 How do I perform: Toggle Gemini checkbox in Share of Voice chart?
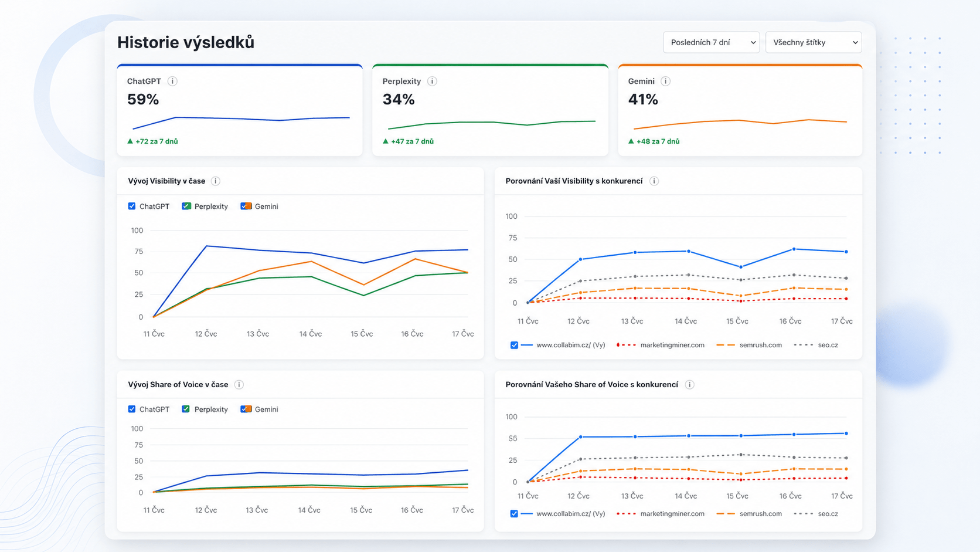click(x=246, y=409)
